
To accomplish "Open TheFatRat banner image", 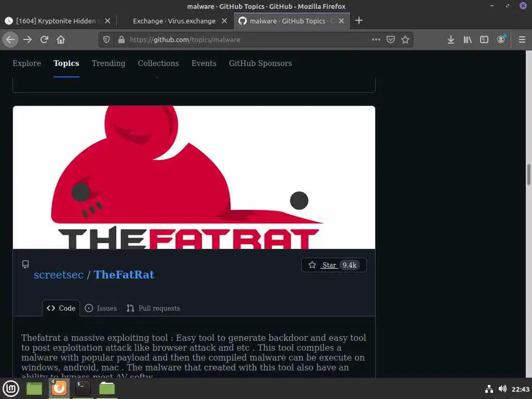I will 194,178.
